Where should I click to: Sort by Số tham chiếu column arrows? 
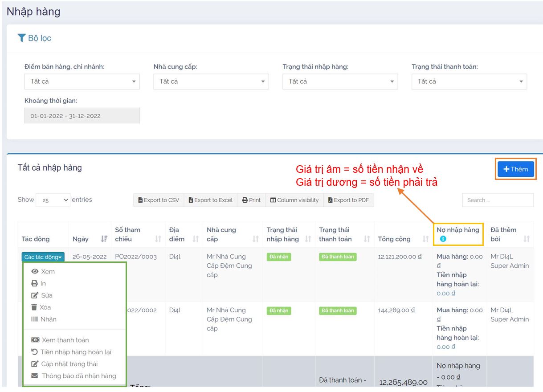158,239
